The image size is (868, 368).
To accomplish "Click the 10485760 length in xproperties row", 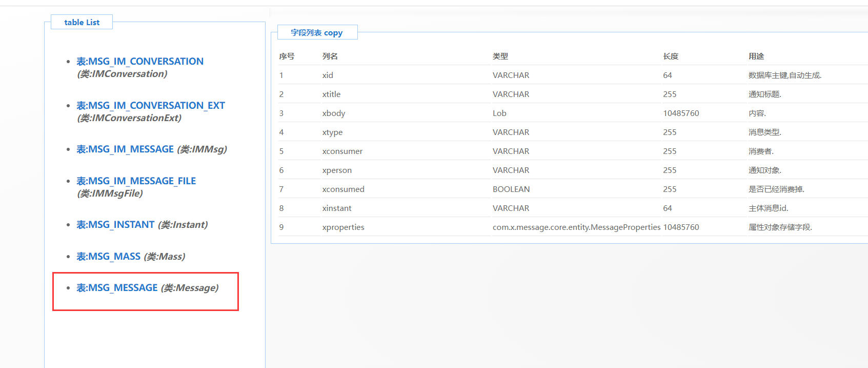I will 681,227.
